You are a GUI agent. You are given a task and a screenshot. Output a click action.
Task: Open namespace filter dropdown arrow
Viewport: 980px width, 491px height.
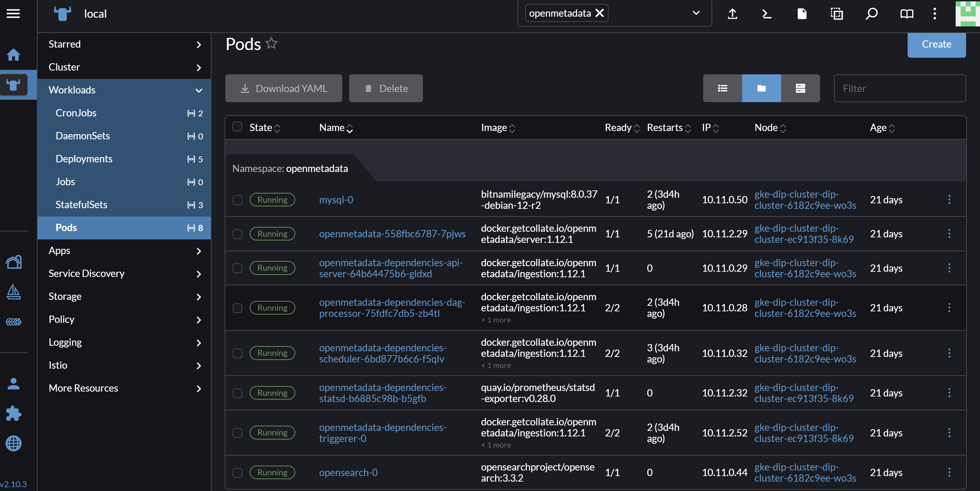pyautogui.click(x=696, y=13)
